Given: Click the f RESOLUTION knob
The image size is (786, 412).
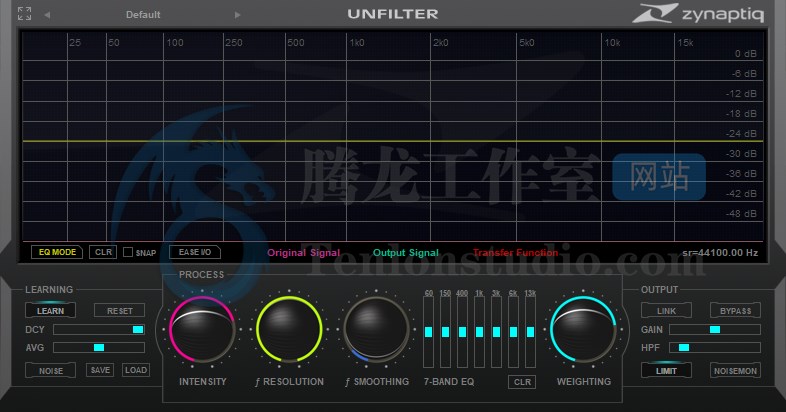Looking at the screenshot, I should (289, 329).
